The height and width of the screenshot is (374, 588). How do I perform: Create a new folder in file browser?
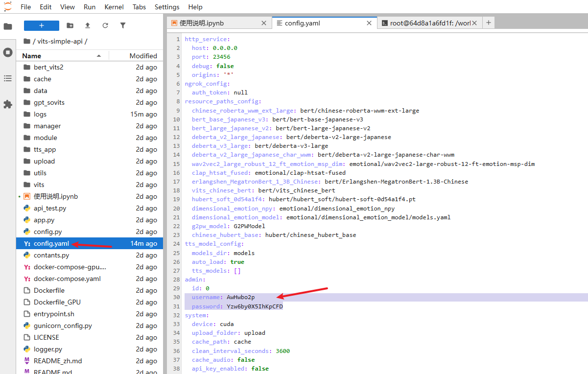(70, 25)
